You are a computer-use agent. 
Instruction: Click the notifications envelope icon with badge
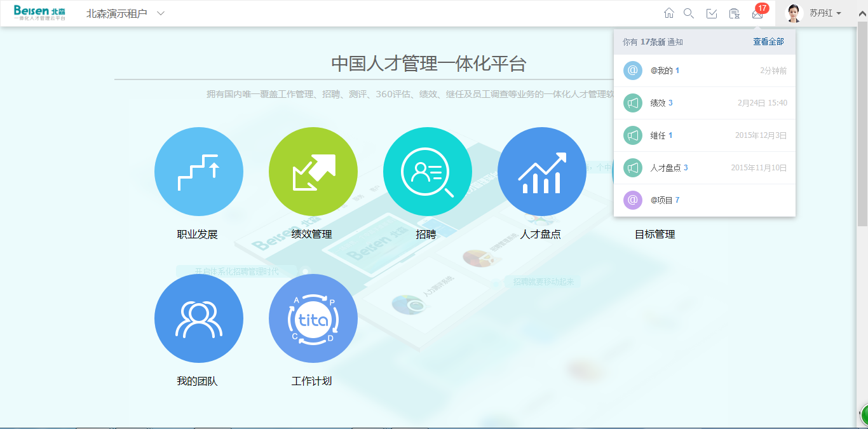point(757,14)
